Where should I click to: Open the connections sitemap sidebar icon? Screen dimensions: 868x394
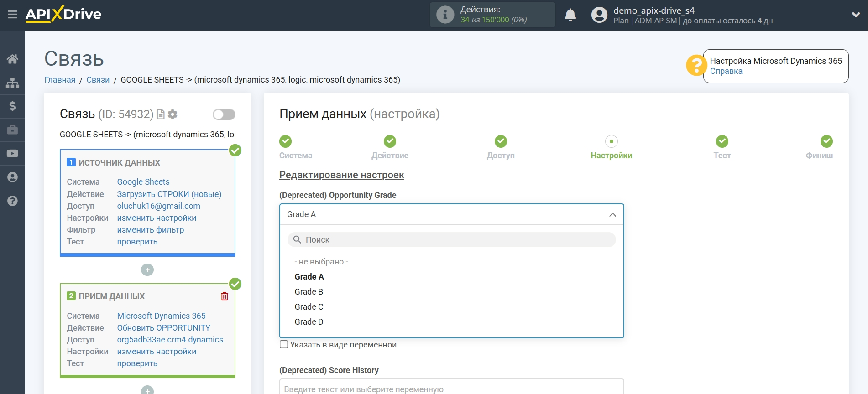(12, 83)
